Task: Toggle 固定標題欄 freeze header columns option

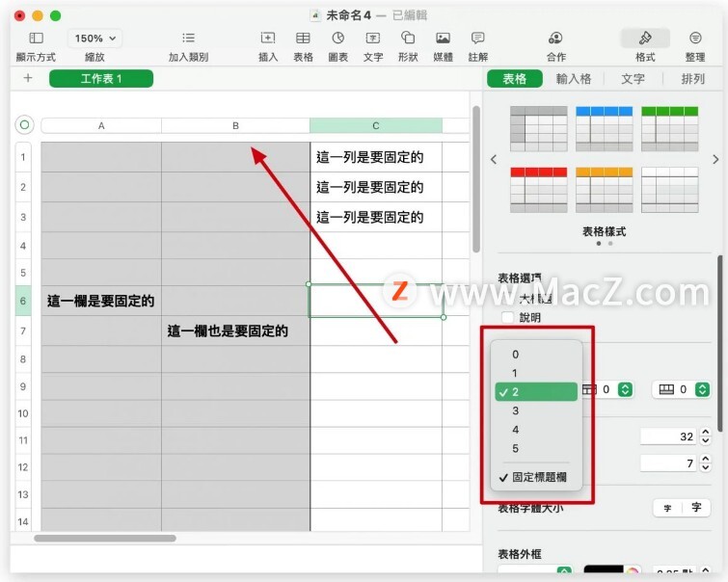Action: [x=536, y=477]
